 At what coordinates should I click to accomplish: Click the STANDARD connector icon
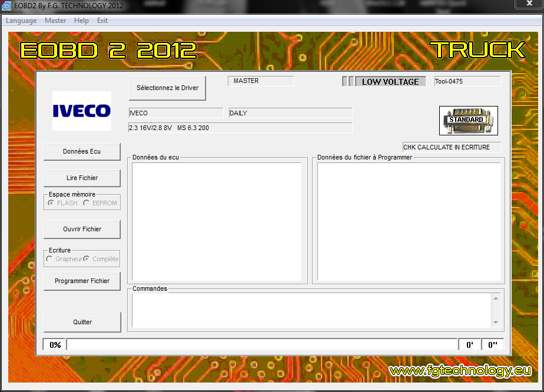click(x=469, y=121)
